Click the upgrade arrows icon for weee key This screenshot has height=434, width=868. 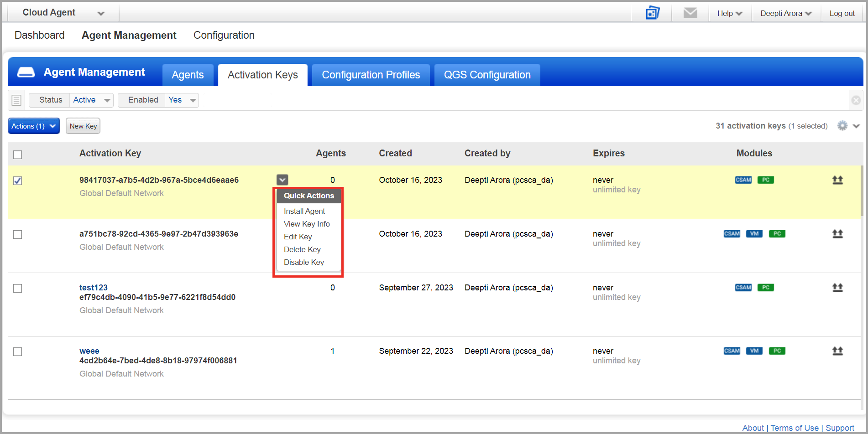coord(837,351)
